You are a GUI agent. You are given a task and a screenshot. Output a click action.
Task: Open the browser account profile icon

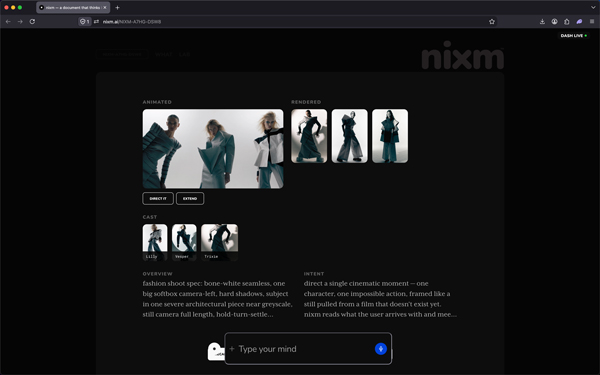click(554, 21)
